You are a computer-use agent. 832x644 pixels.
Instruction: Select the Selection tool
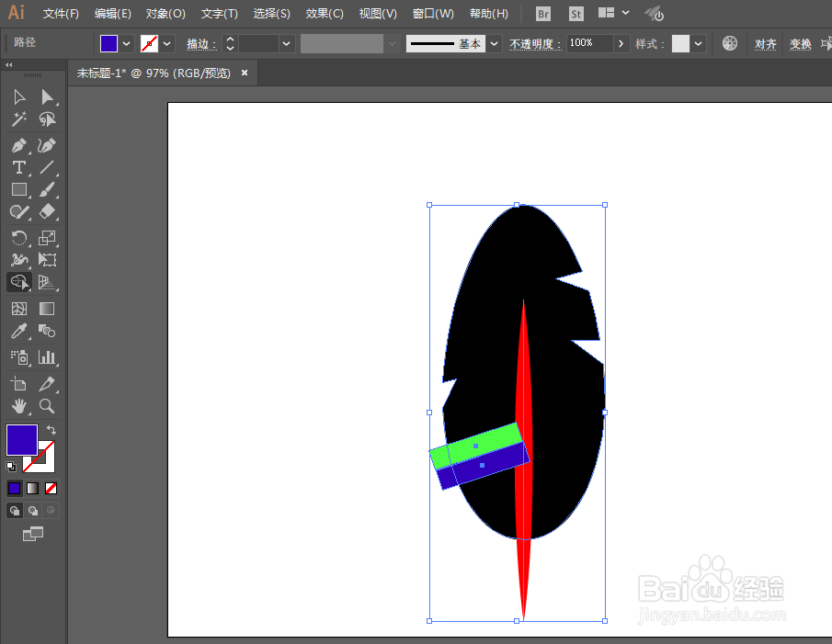(18, 96)
